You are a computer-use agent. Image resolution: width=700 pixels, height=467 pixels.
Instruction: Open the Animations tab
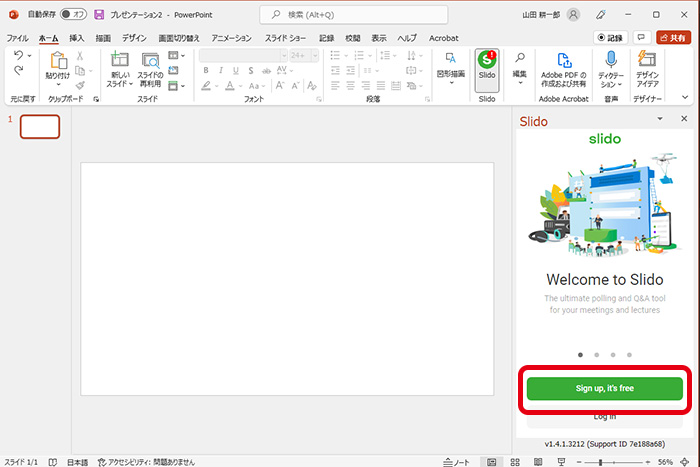click(x=231, y=38)
